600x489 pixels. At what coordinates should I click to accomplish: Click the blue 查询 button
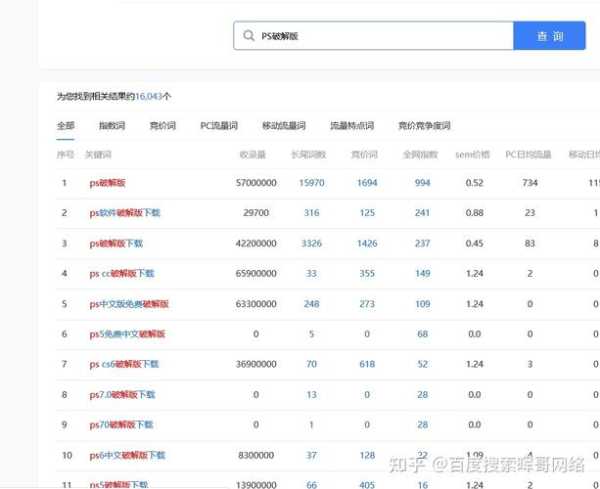pyautogui.click(x=549, y=36)
